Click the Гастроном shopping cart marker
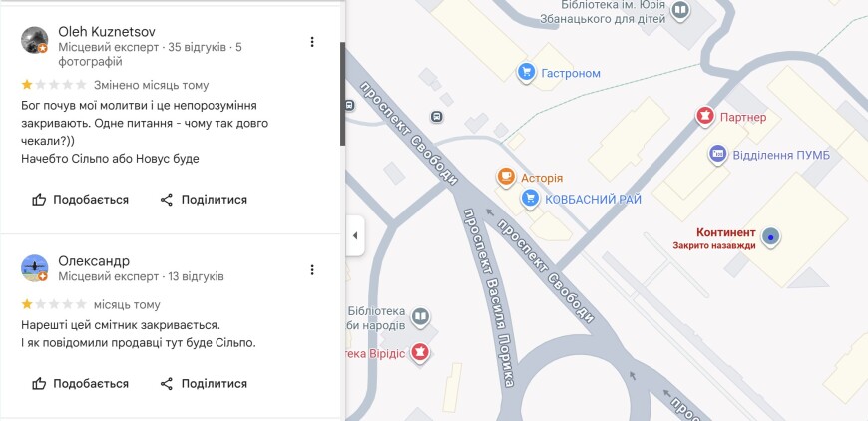This screenshot has width=868, height=421. pyautogui.click(x=526, y=72)
